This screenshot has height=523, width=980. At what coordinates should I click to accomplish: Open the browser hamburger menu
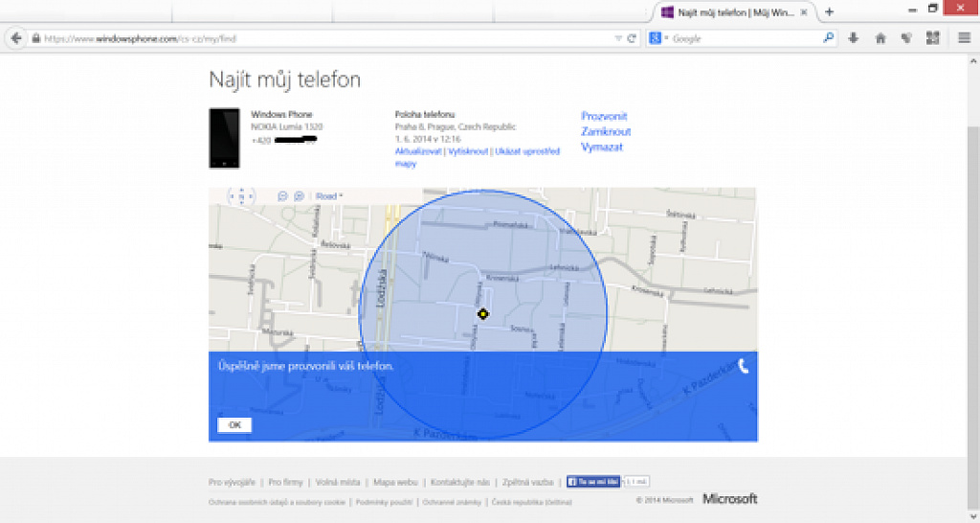click(x=965, y=38)
